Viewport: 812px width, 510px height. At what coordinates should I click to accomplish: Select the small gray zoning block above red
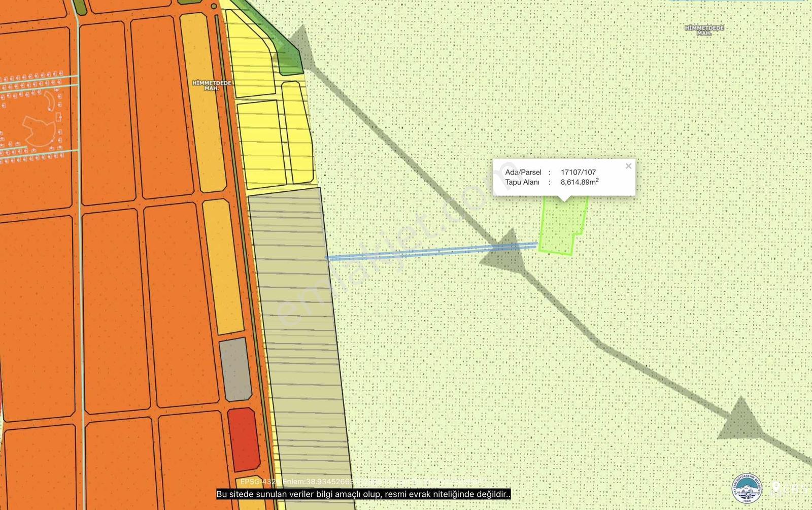(235, 369)
